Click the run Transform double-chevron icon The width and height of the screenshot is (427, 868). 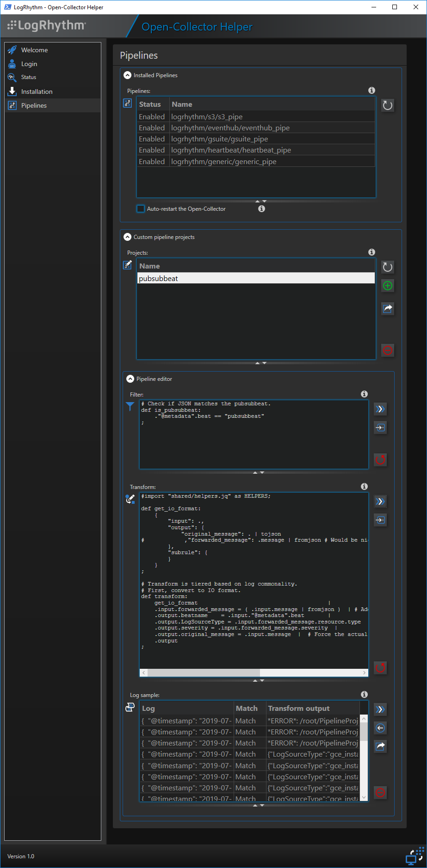click(x=380, y=501)
